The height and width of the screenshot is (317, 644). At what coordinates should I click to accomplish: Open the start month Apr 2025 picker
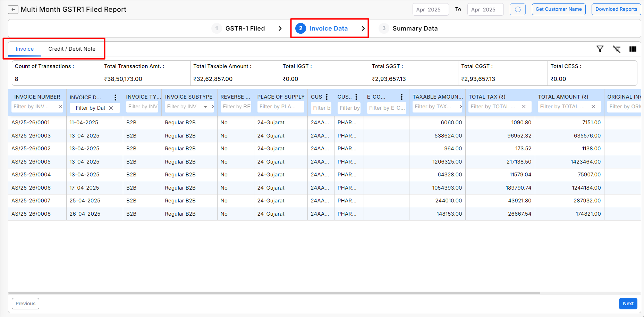(430, 9)
